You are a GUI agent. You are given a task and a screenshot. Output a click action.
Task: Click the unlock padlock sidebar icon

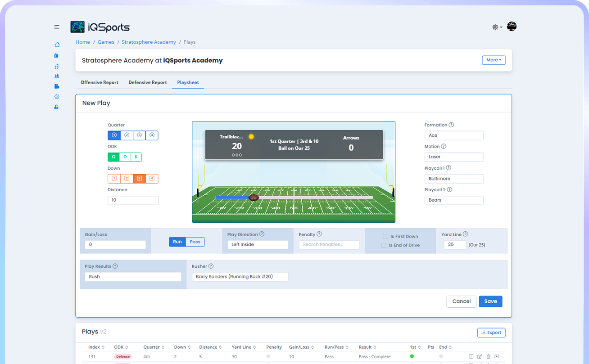[x=57, y=107]
